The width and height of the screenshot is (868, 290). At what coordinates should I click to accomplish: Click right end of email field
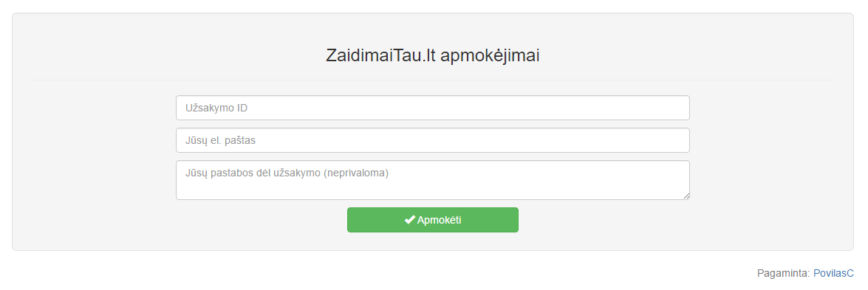click(664, 140)
